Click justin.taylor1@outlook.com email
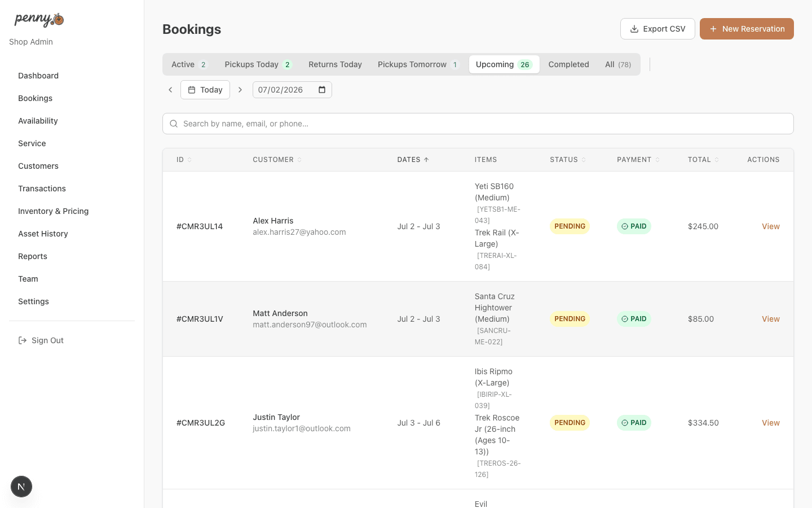Screen dimensions: 812x508 coord(302,428)
